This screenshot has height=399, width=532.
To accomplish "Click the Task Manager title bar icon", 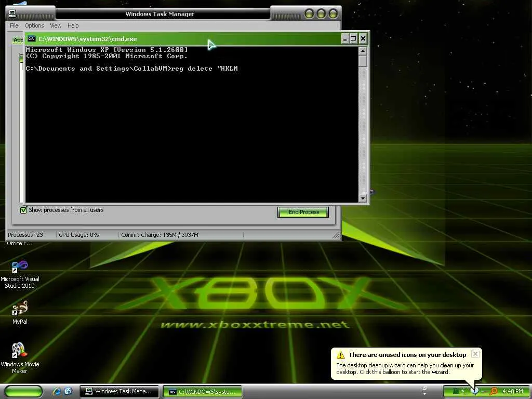I will [12, 14].
